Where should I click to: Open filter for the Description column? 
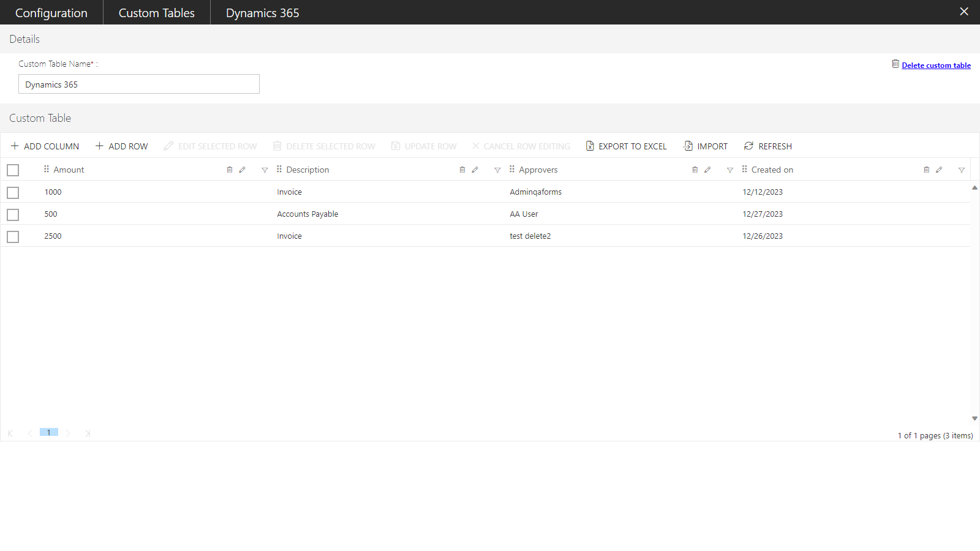[497, 170]
